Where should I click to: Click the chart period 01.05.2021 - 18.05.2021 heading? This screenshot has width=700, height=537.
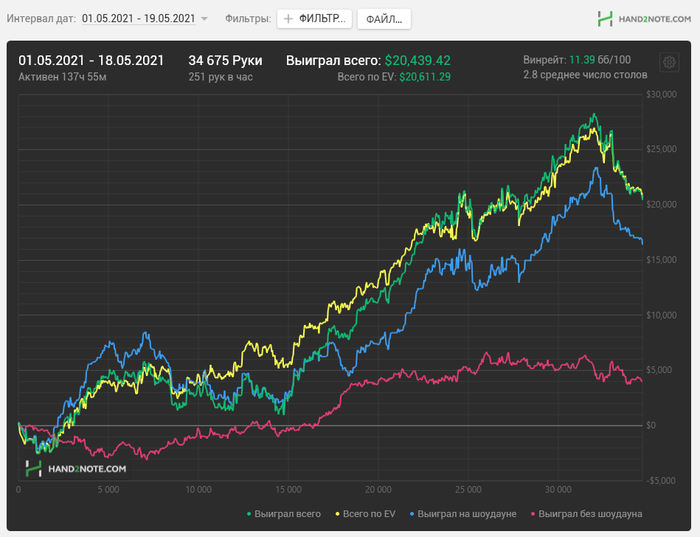point(91,60)
